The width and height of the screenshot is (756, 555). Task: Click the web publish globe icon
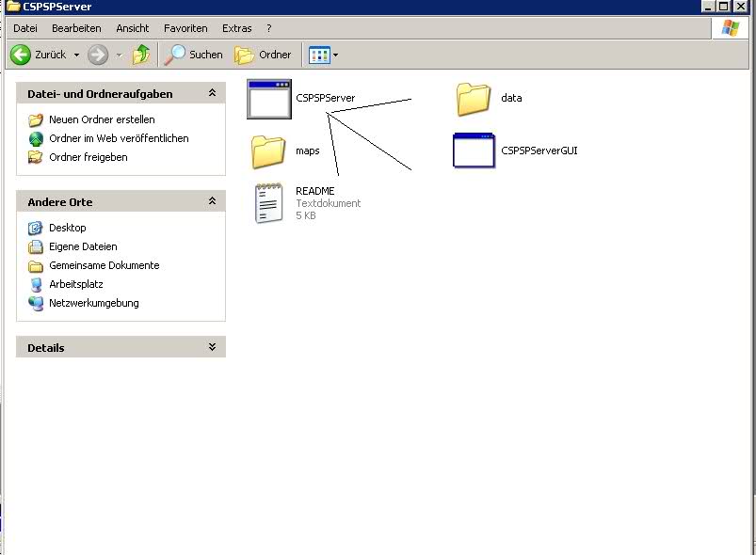[36, 139]
